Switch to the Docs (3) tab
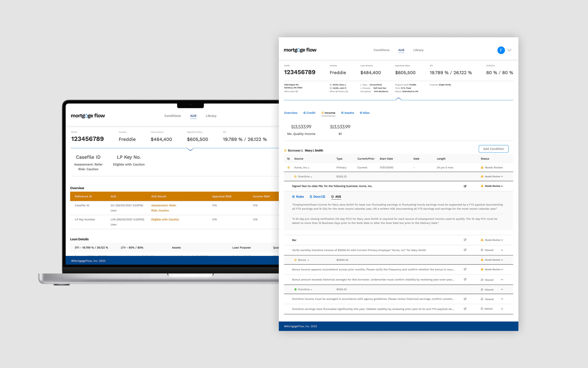588x368 pixels. [317, 197]
